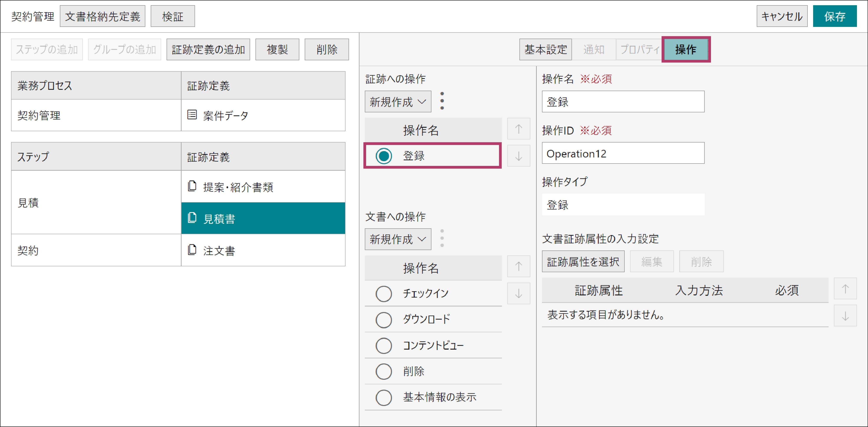Click the three-dot menu beside 文書への操作
Viewport: 868px width, 427px height.
coord(442,239)
